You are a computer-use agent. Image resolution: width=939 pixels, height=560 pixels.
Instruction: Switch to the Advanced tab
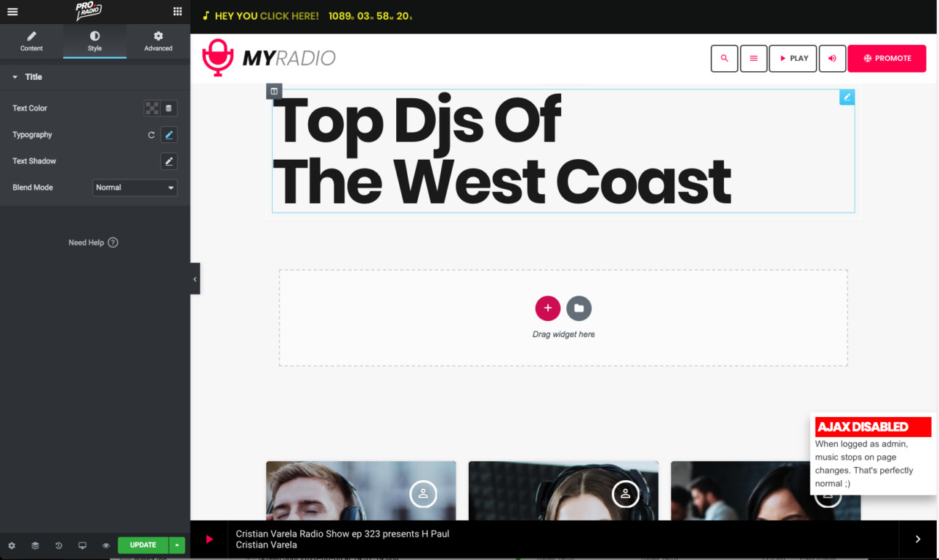(158, 41)
